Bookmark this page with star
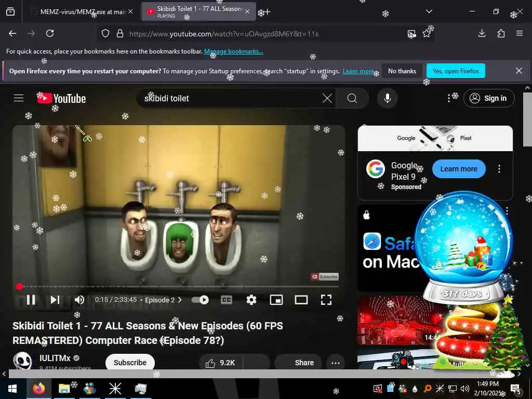532x399 pixels. click(x=427, y=34)
